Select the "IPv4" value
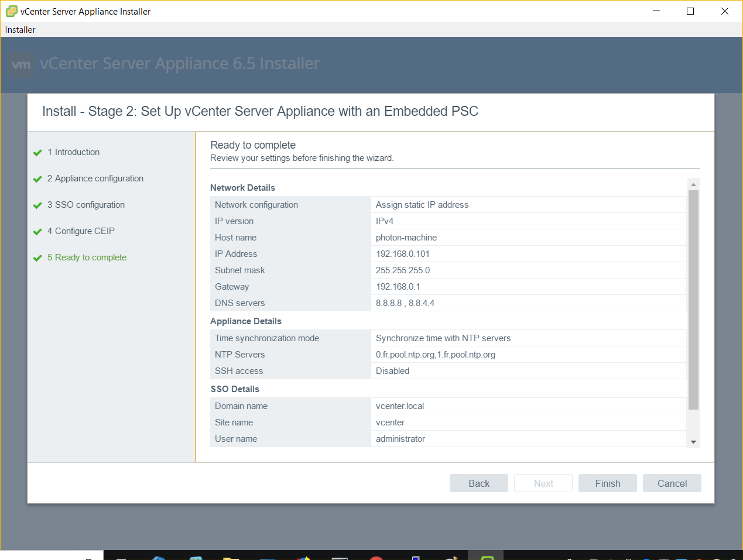 (385, 221)
